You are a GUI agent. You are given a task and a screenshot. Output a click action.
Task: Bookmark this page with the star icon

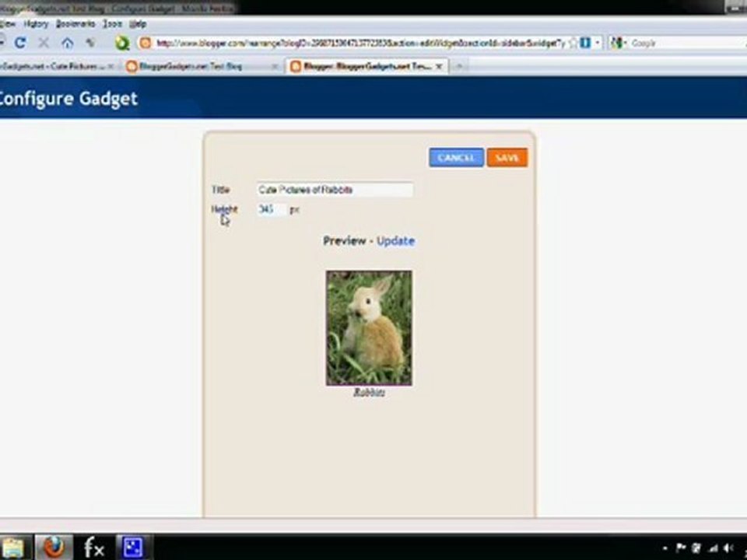coord(573,43)
